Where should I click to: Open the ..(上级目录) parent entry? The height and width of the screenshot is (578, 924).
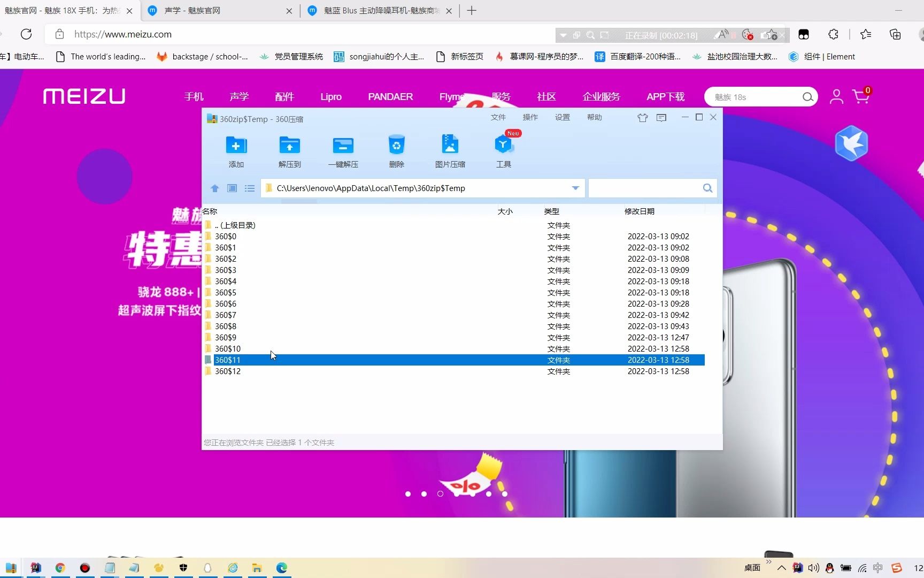[454, 225]
